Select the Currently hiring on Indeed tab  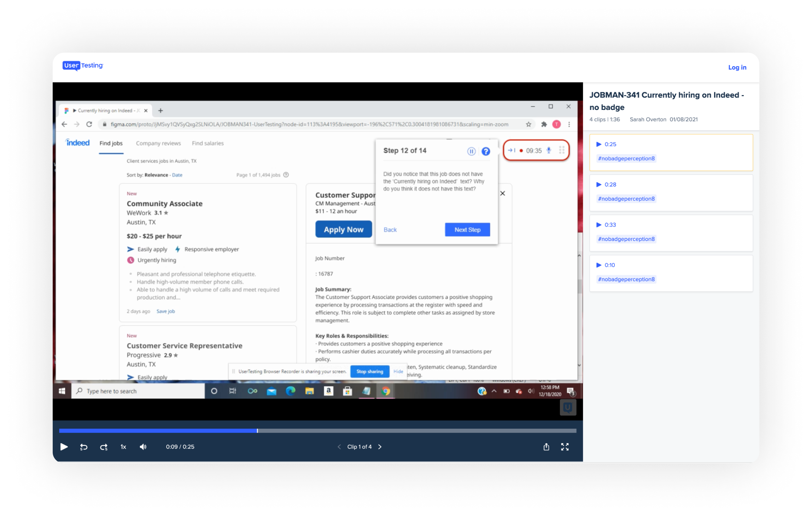tap(105, 111)
